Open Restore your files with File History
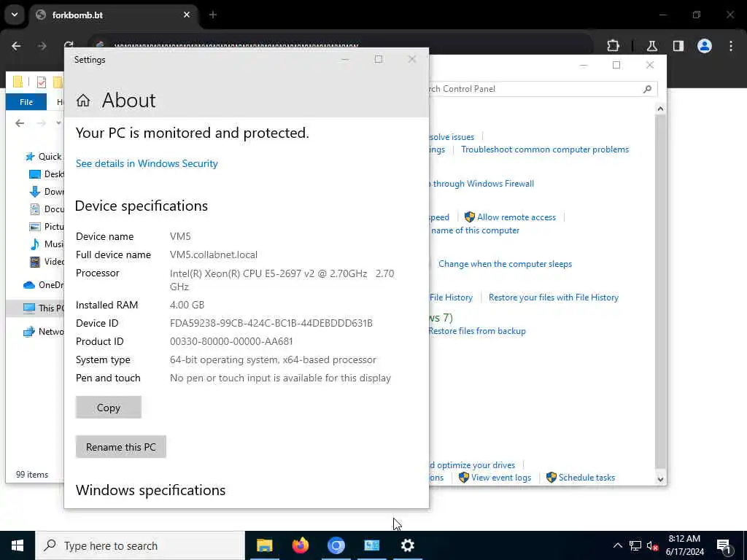This screenshot has height=560, width=747. [x=554, y=297]
